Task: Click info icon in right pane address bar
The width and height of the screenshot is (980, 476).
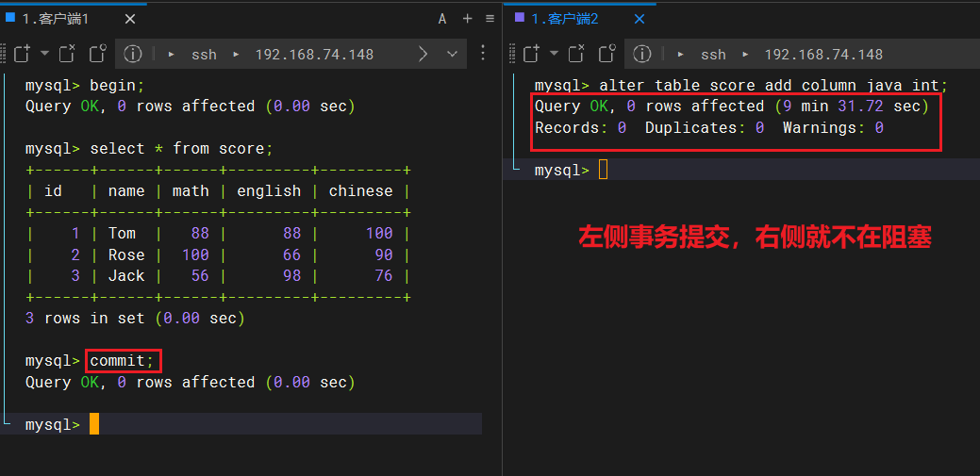Action: pyautogui.click(x=642, y=55)
